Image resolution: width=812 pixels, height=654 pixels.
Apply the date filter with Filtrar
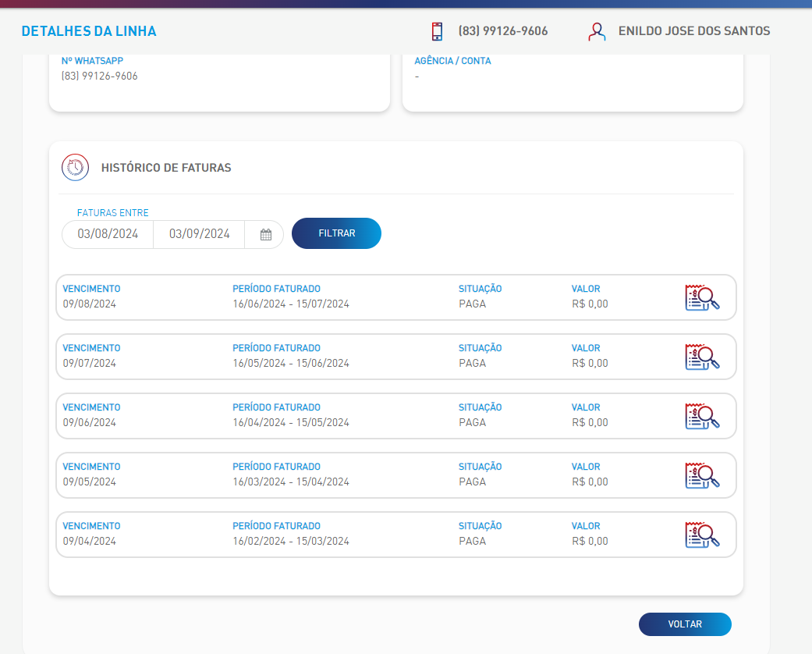pos(337,233)
